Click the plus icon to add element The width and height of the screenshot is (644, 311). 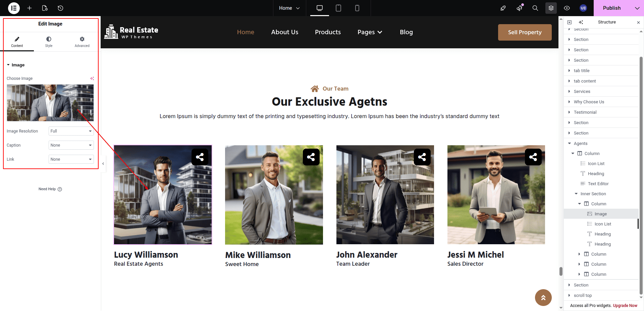point(30,8)
